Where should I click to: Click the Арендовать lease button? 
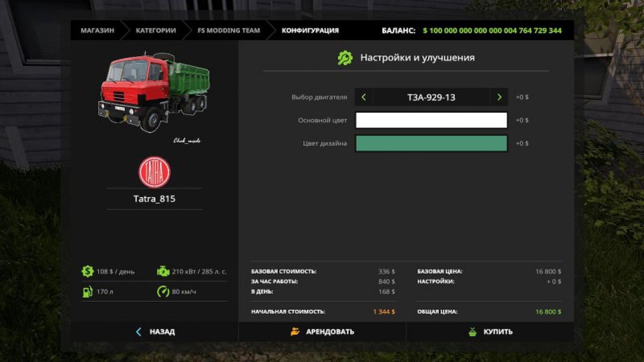coord(322,332)
